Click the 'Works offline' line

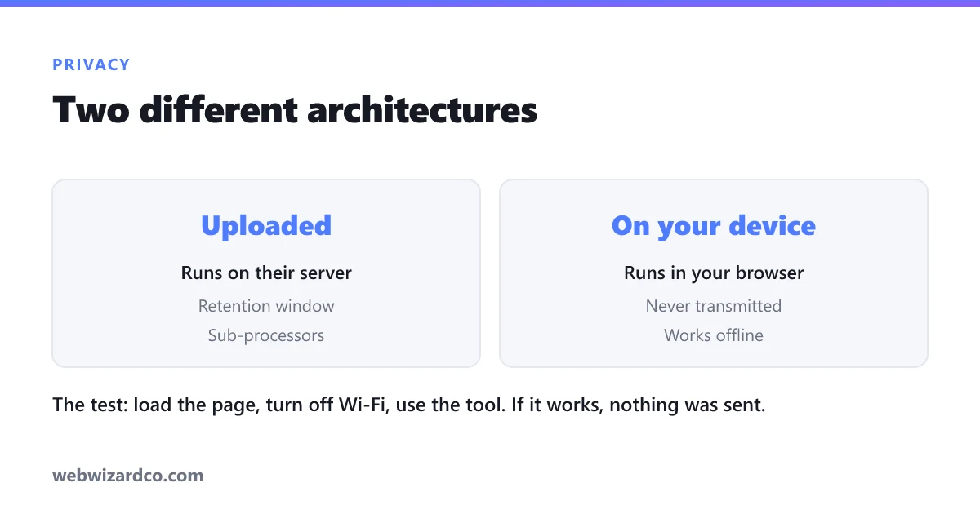(714, 335)
